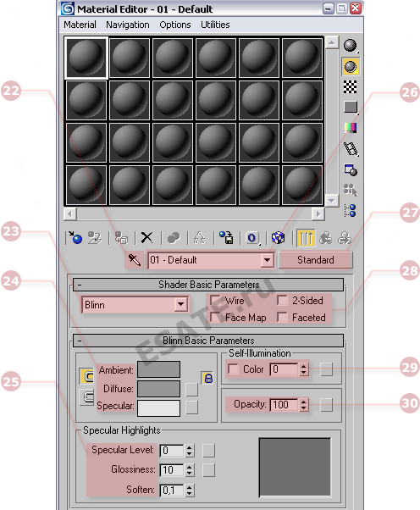Enable the 2-Sided checkbox

coord(282,300)
